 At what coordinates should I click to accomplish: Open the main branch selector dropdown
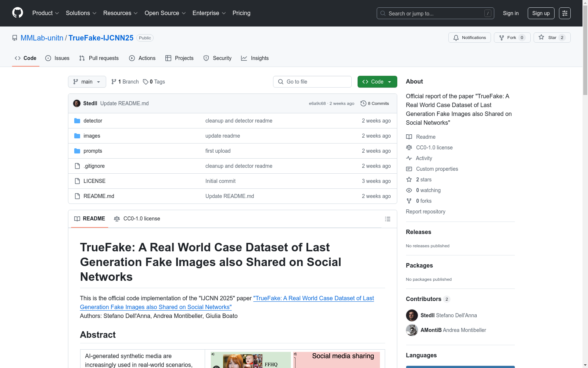[x=87, y=82]
